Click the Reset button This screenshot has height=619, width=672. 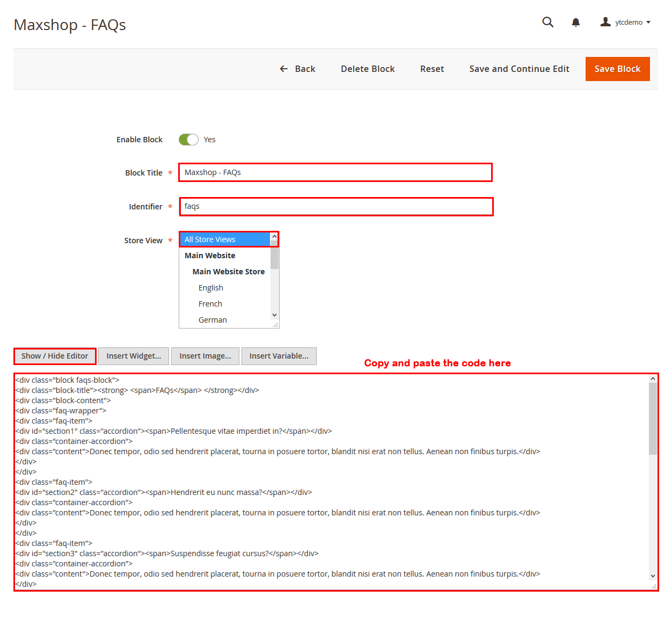(x=432, y=69)
